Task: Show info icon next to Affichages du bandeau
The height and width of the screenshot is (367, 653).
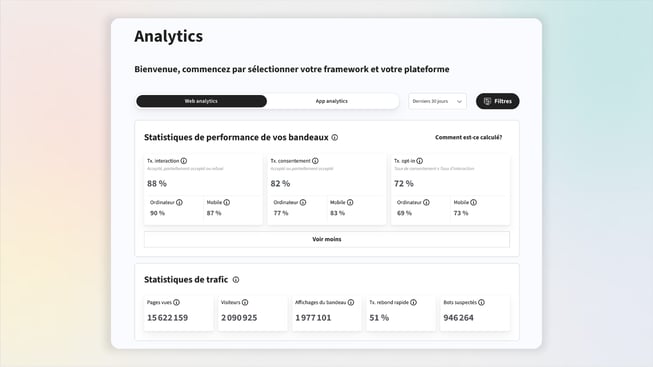Action: pos(351,302)
